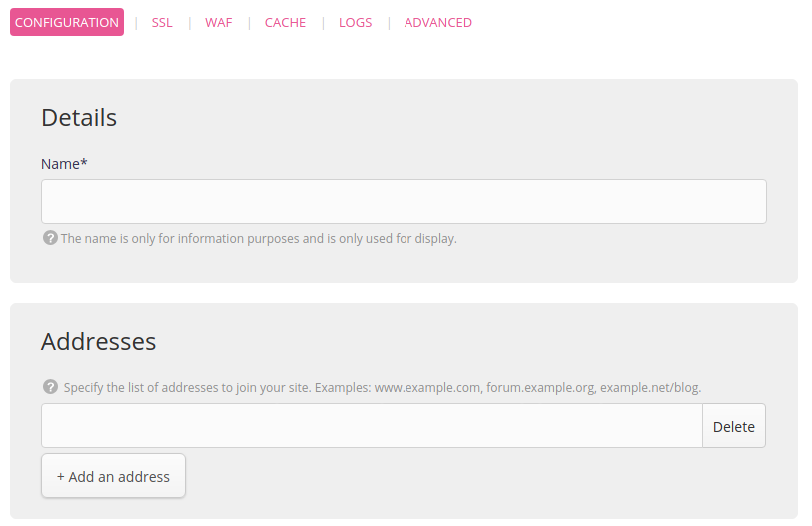This screenshot has width=812, height=526.
Task: Click the www.example.com example text
Action: pos(427,387)
